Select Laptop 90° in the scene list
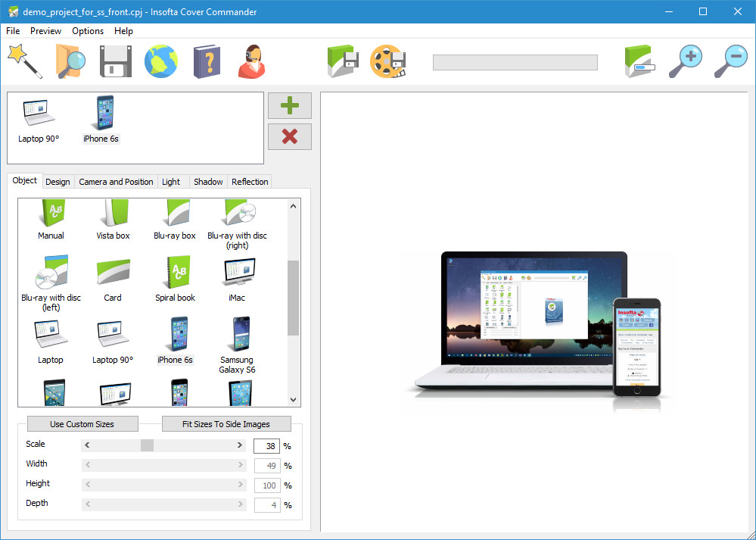The height and width of the screenshot is (540, 756). point(39,120)
